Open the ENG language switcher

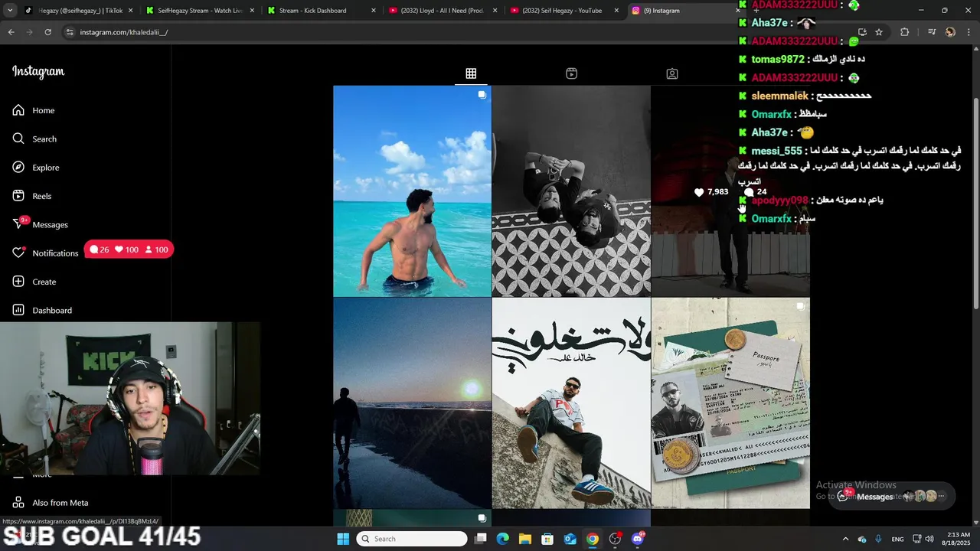click(897, 539)
